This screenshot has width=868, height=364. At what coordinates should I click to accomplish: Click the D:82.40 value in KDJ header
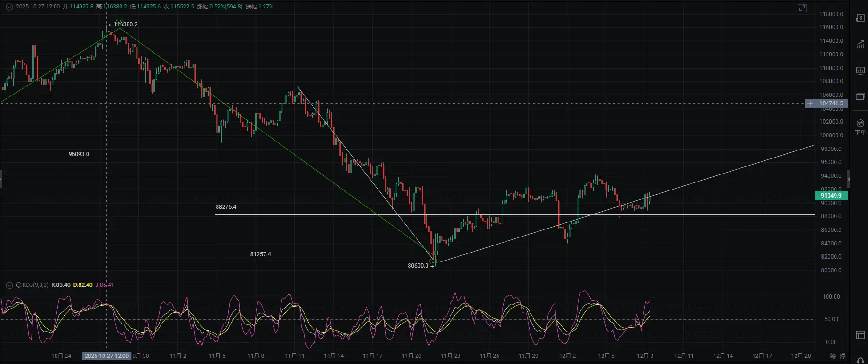[83, 285]
